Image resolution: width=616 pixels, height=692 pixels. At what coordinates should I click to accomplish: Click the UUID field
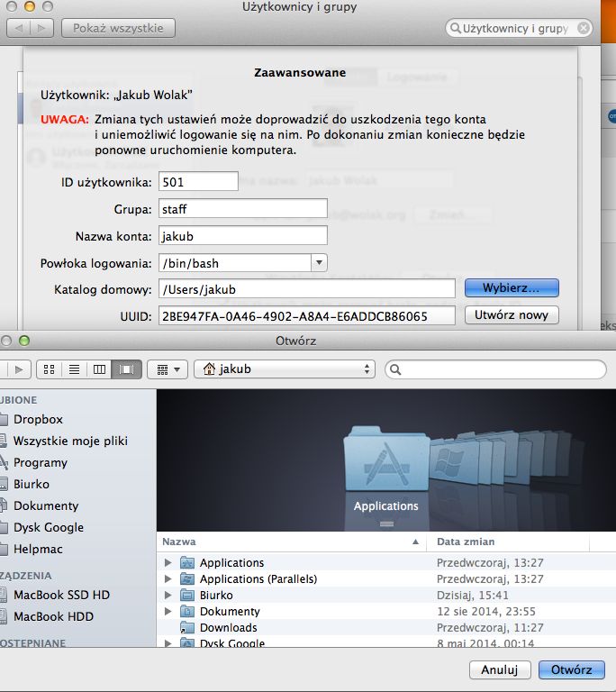pos(307,316)
